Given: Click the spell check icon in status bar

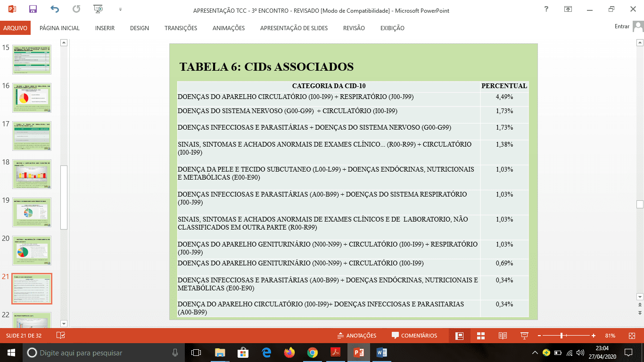Looking at the screenshot, I should click(61, 336).
